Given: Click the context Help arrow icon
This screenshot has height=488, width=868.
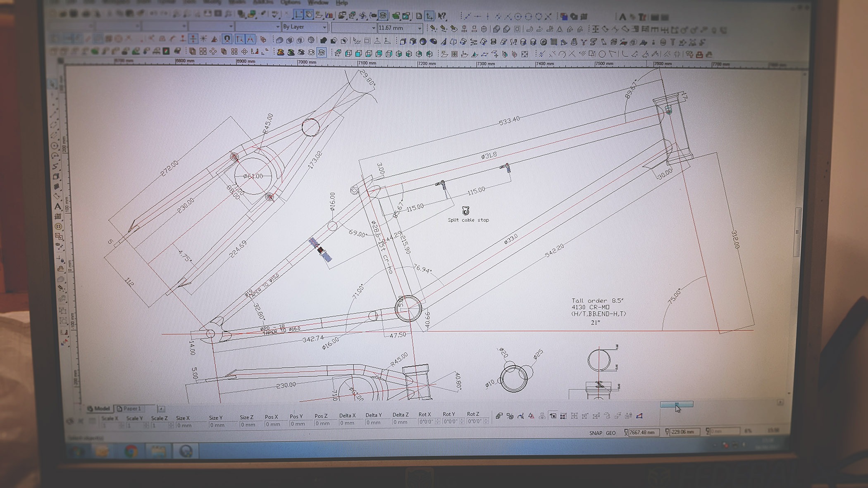Looking at the screenshot, I should point(441,16).
